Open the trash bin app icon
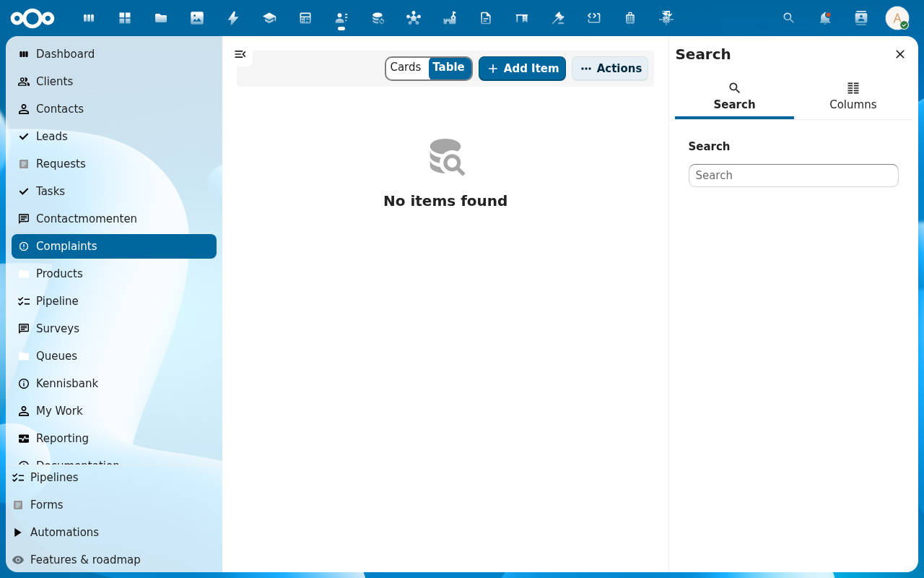924x578 pixels. tap(630, 18)
